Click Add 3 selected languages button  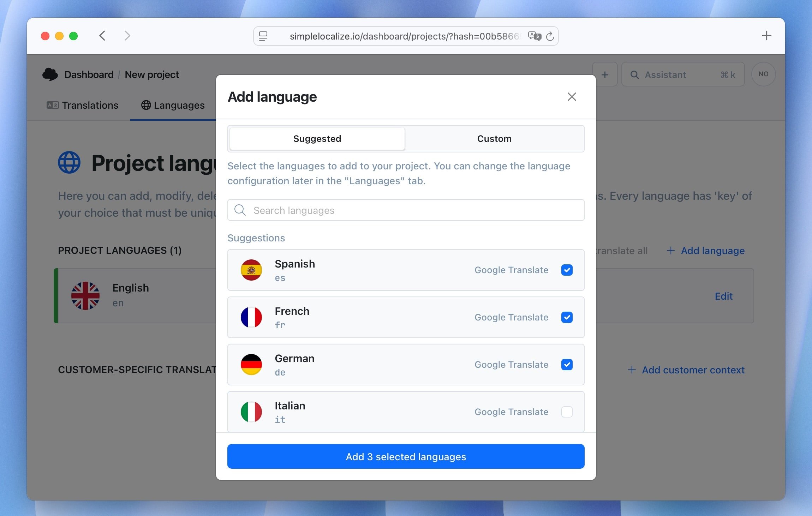[x=406, y=456]
